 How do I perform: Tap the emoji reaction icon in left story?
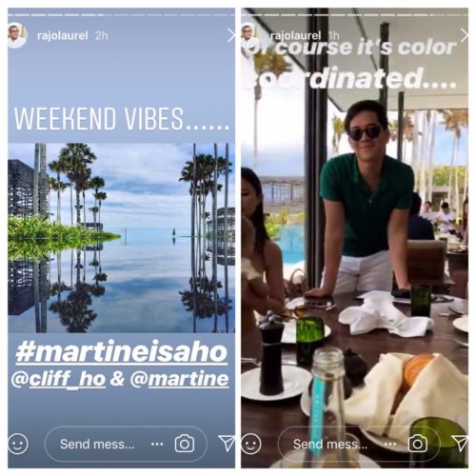18,444
